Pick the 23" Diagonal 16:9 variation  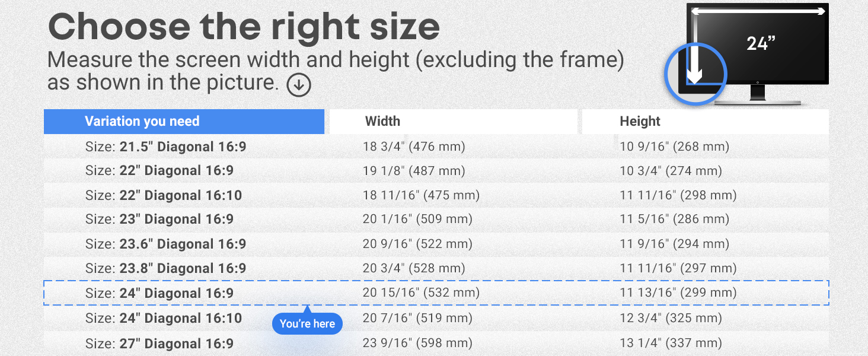159,220
